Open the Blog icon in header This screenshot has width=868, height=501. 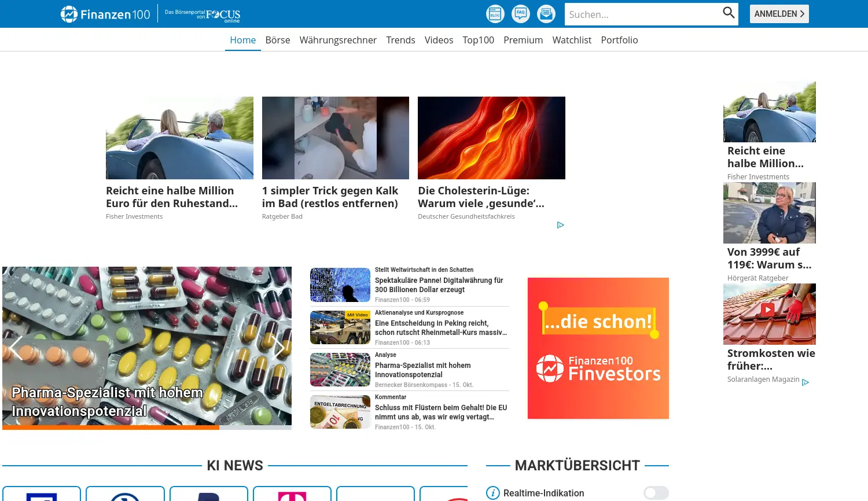coord(495,14)
